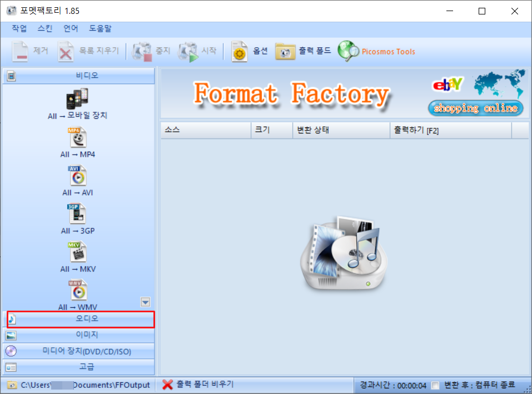Viewport: 532px width, 394px height.
Task: Expand the 이미지 category panel
Action: coord(79,335)
